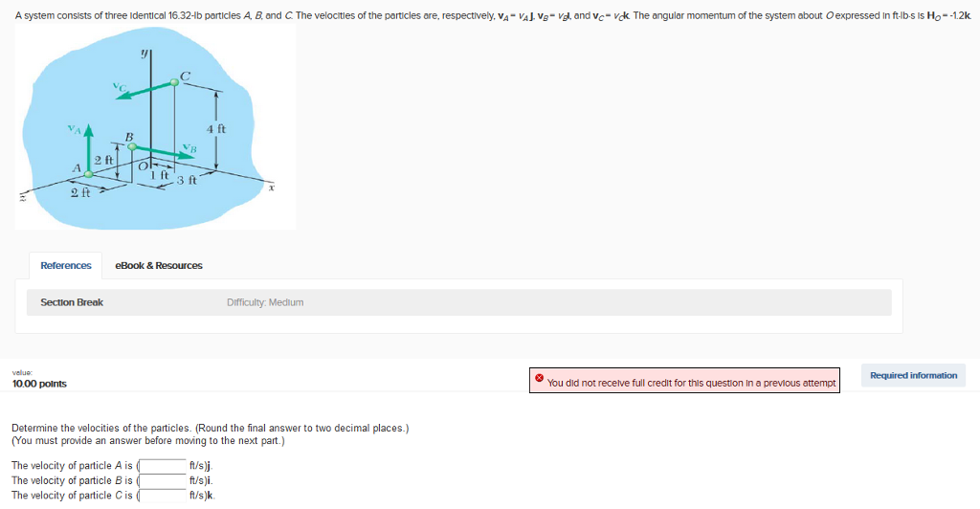Click the 10.00 points value label

pyautogui.click(x=39, y=384)
